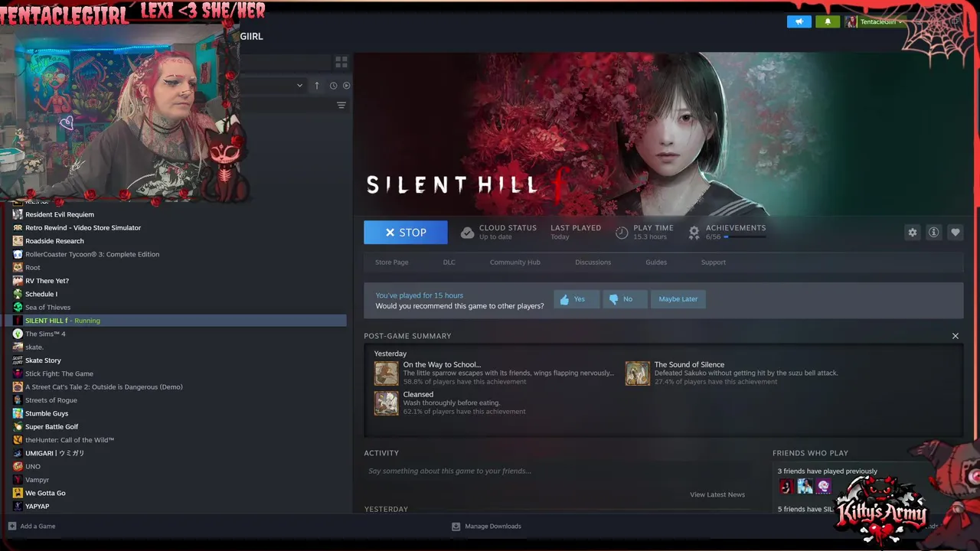Open the game information icon
Image resolution: width=980 pixels, height=551 pixels.
pos(933,233)
